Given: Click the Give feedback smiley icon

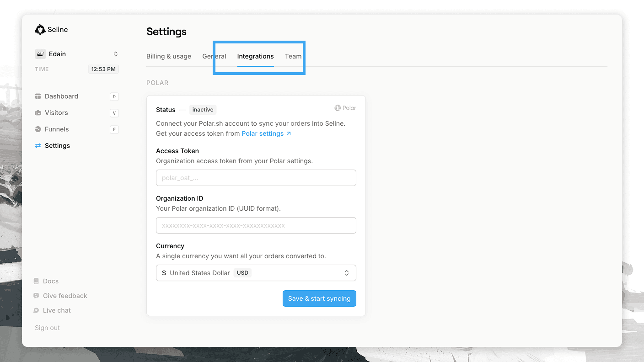Looking at the screenshot, I should coord(36,296).
